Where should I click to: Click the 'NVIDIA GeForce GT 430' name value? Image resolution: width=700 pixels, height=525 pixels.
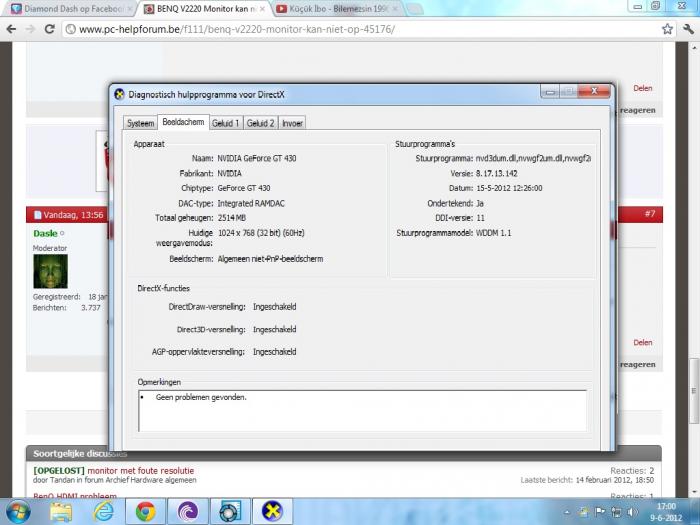[257, 158]
